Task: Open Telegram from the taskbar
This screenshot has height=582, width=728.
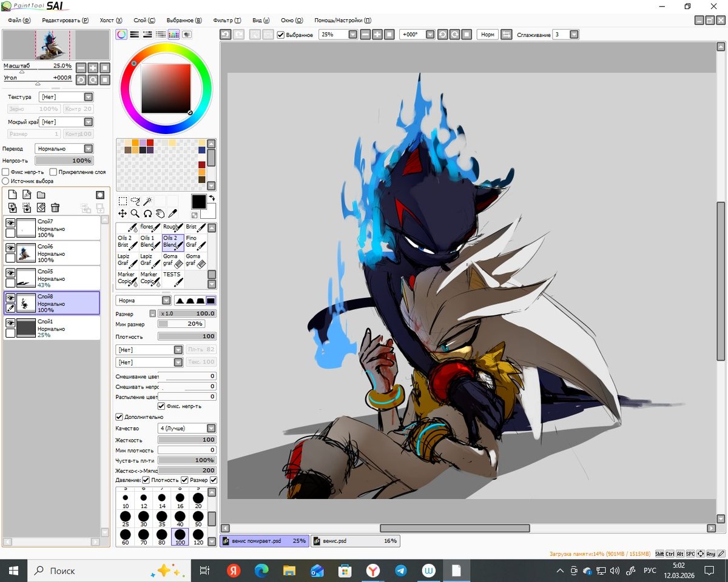Action: pyautogui.click(x=401, y=570)
